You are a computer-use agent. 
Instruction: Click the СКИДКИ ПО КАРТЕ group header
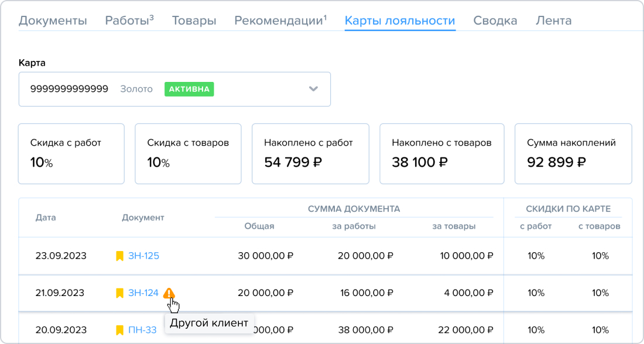tap(568, 209)
